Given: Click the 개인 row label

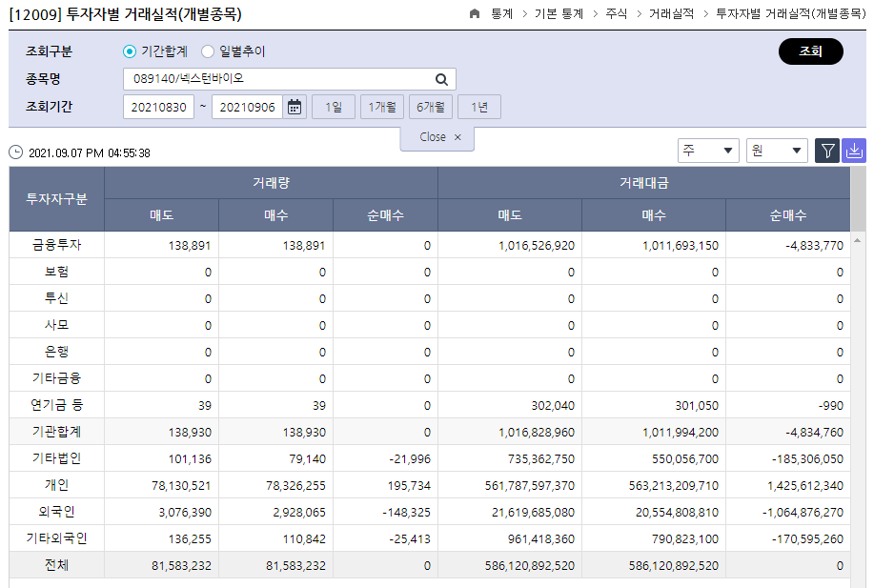Looking at the screenshot, I should 57,485.
